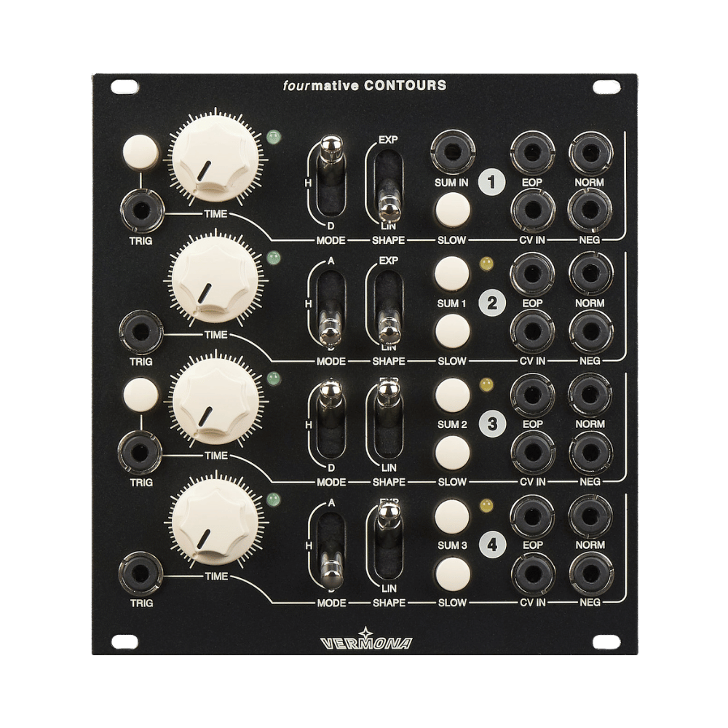Click the channel number 1 badge
The width and height of the screenshot is (728, 728).
[492, 181]
